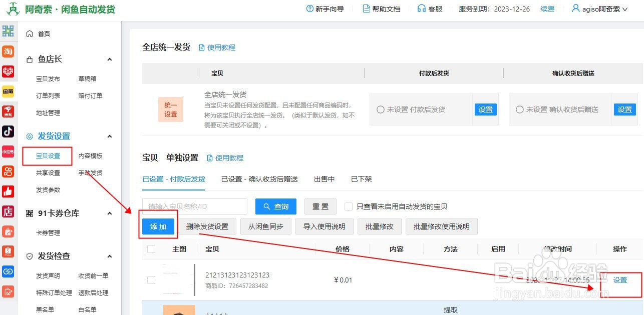The height and width of the screenshot is (315, 644).
Task: Click the orange bag icon above Shopee
Action: [x=8, y=231]
